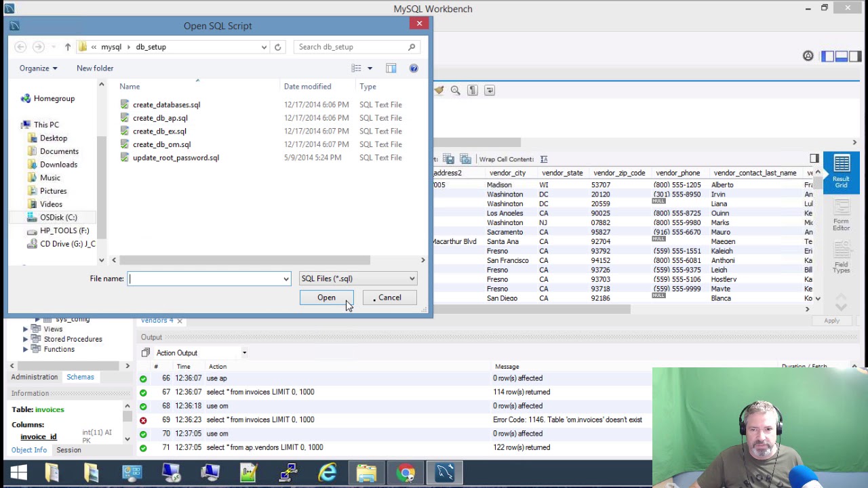Click the File name input field
Viewport: 868px width, 488px height.
205,279
